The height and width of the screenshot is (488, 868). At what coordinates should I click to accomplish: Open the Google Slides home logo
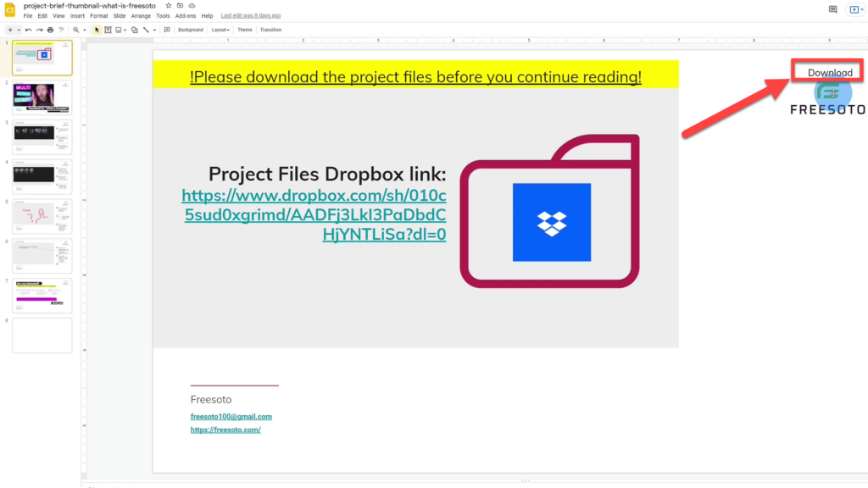10,10
